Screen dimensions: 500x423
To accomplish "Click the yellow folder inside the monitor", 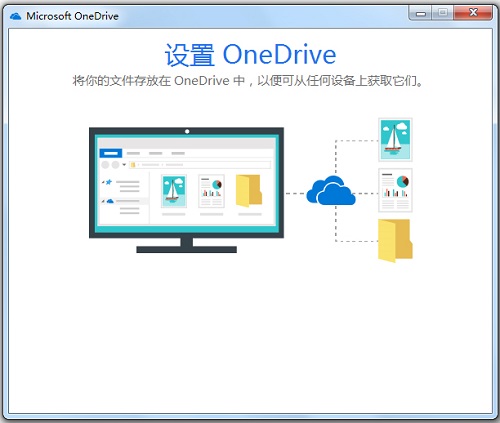I will (x=249, y=191).
